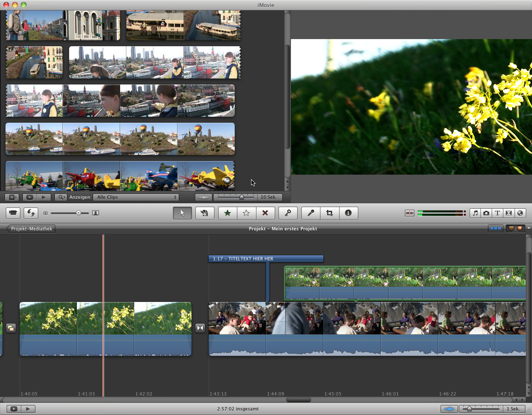Click the 'Projekt – Mein erstes Projekt' title

[283, 229]
